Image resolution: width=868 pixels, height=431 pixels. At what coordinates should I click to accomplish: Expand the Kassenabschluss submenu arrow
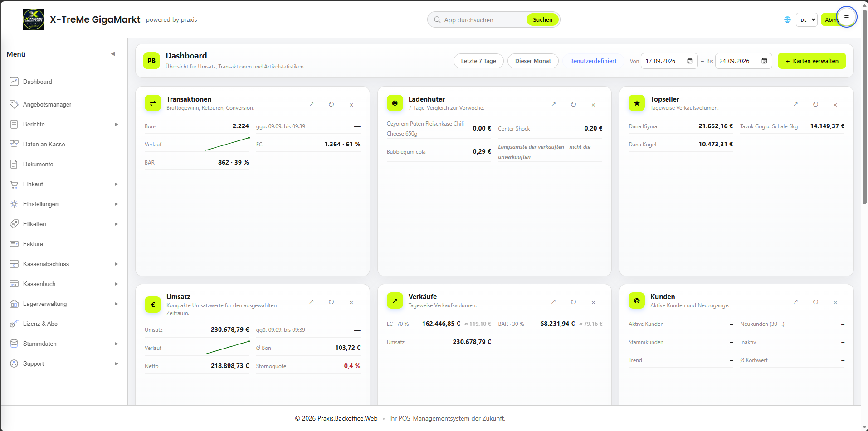tap(117, 264)
